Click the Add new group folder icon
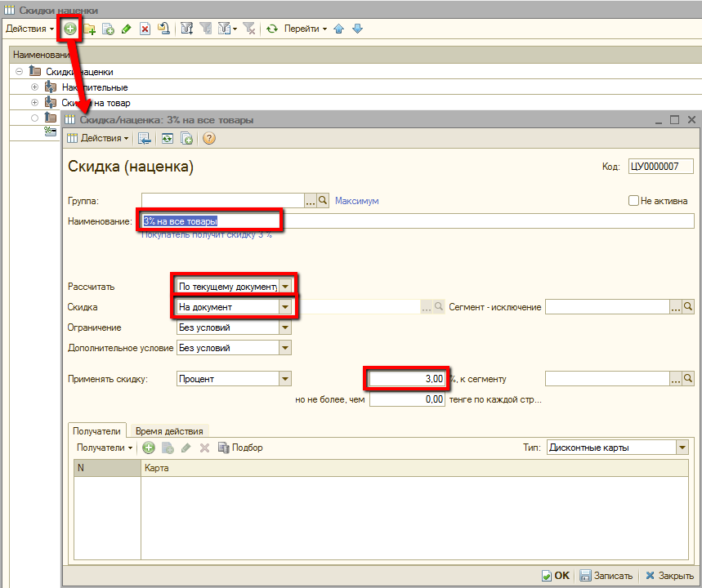This screenshot has width=702, height=588. pyautogui.click(x=90, y=29)
